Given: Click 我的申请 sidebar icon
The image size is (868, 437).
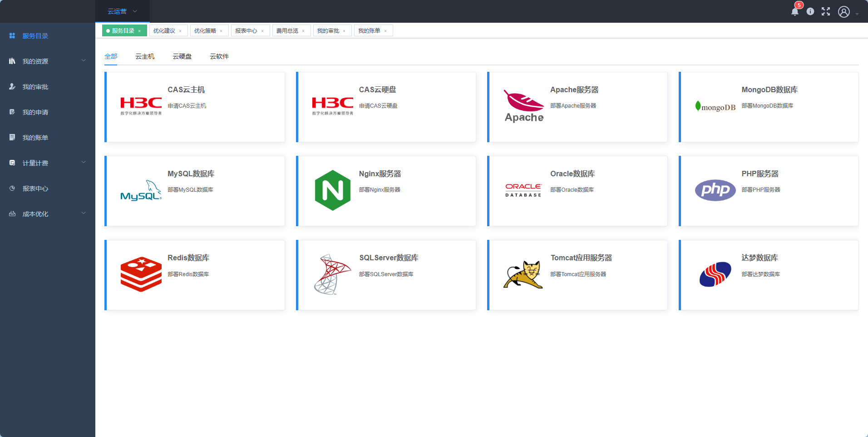Looking at the screenshot, I should [x=12, y=112].
